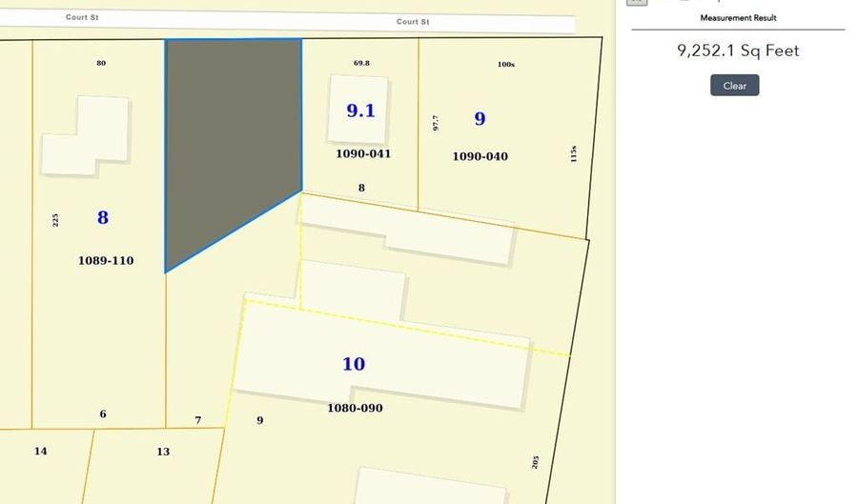Image resolution: width=858 pixels, height=504 pixels.
Task: Click the 205 dimension label
Action: point(535,462)
